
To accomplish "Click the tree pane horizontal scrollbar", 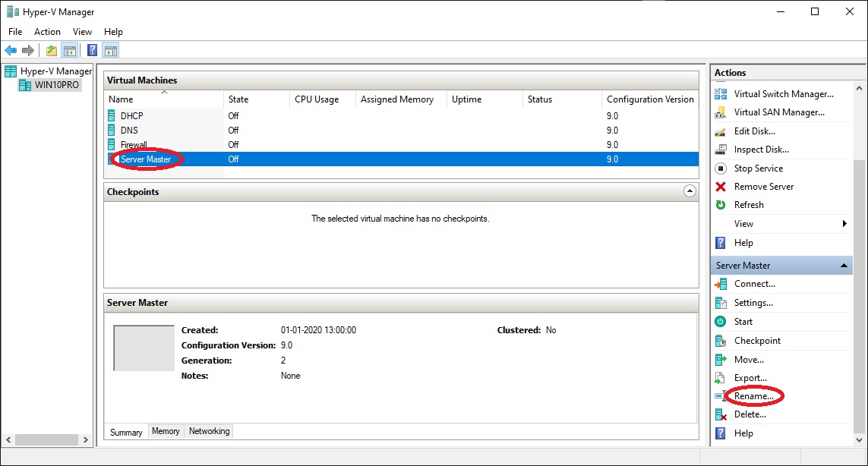I will click(x=46, y=439).
